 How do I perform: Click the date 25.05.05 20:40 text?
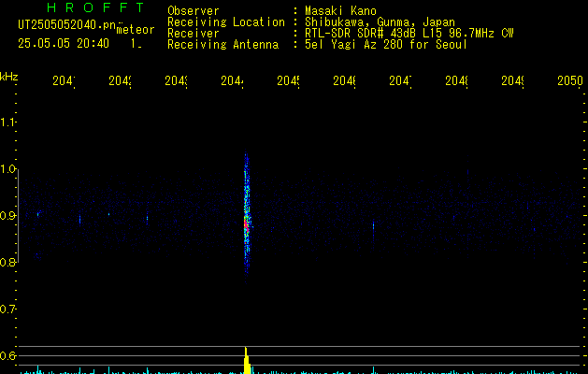pos(64,44)
